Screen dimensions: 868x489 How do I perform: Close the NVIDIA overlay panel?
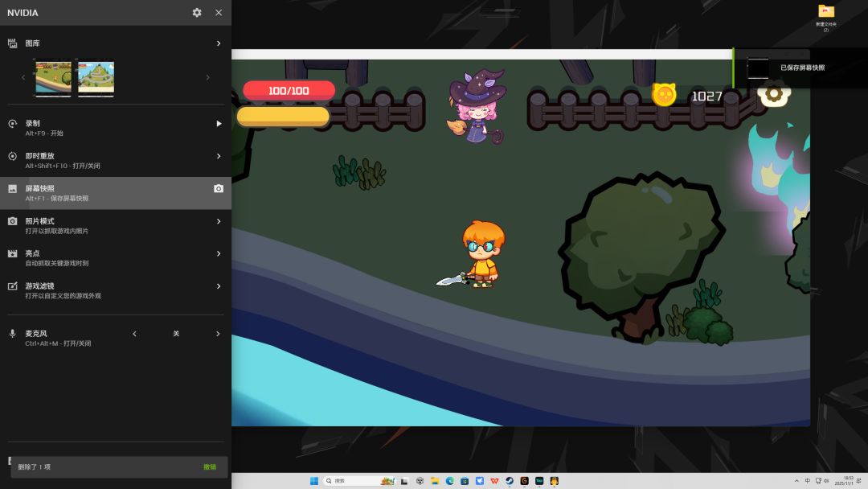219,12
